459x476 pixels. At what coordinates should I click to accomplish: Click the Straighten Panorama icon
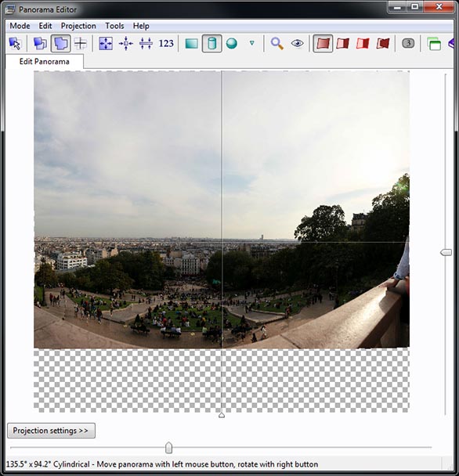146,43
